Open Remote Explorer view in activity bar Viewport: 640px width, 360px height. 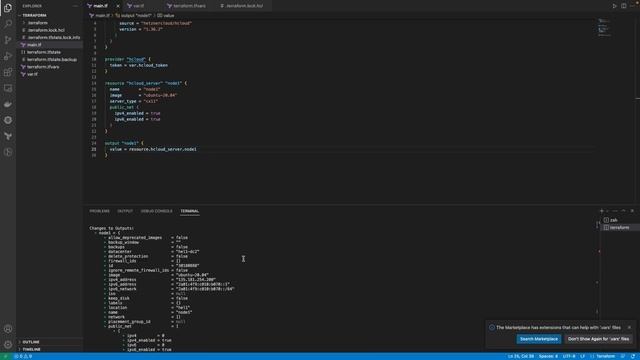[x=8, y=88]
